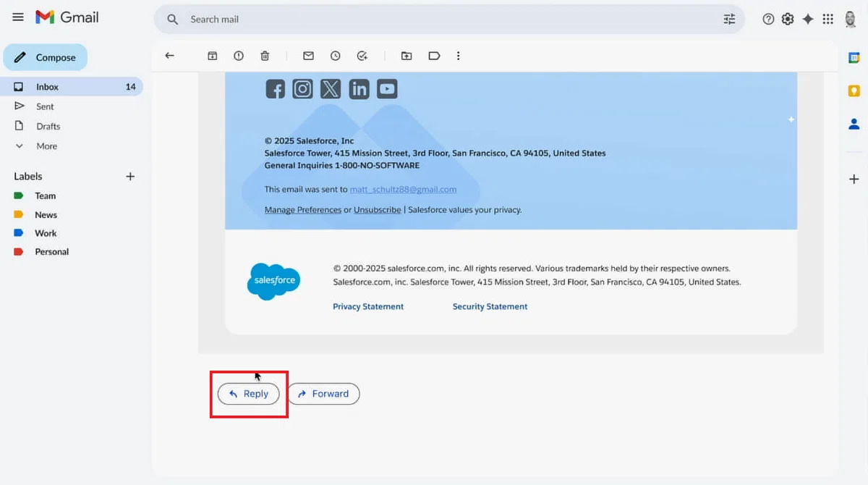This screenshot has width=868, height=485.
Task: Open the Support help icon
Action: pyautogui.click(x=768, y=20)
